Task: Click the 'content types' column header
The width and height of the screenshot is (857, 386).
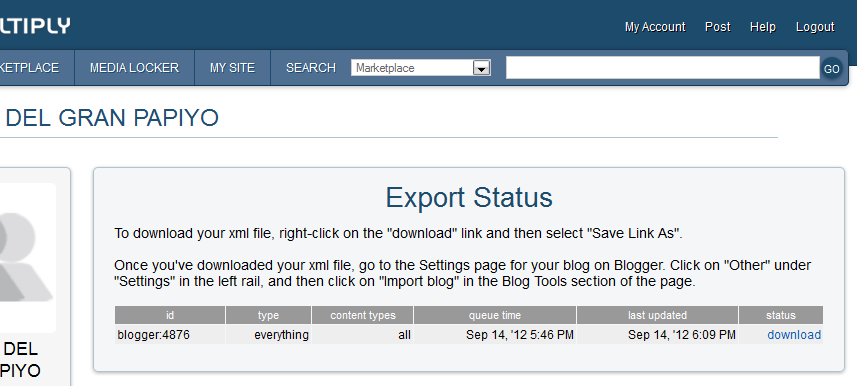Action: tap(363, 315)
